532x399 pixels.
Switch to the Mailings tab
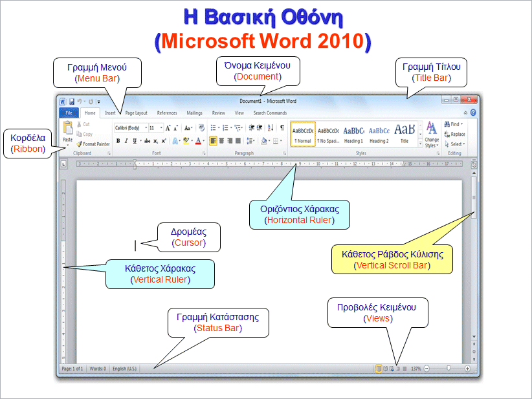tap(194, 113)
